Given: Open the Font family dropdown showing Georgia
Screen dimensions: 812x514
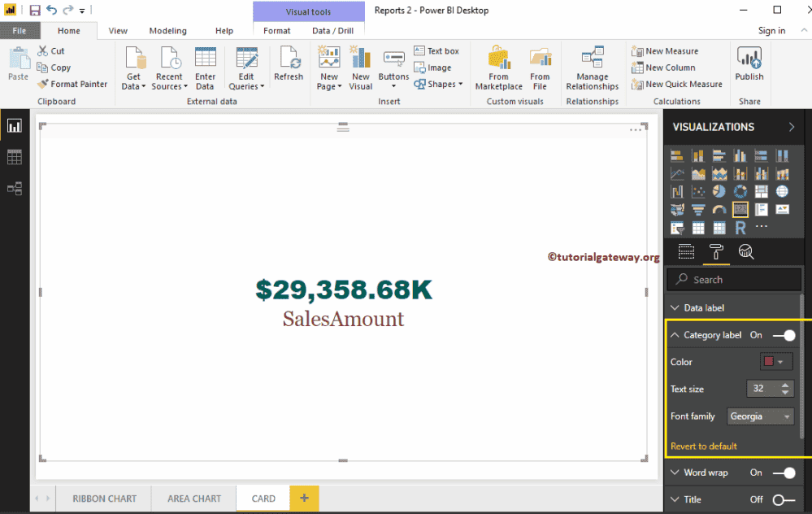Looking at the screenshot, I should tap(760, 416).
